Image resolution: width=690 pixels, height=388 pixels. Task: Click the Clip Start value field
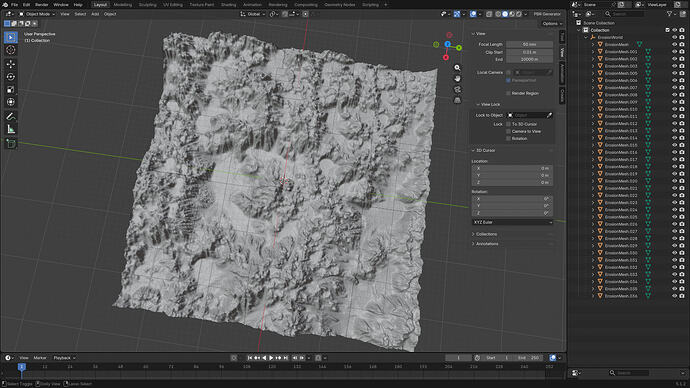coord(529,52)
